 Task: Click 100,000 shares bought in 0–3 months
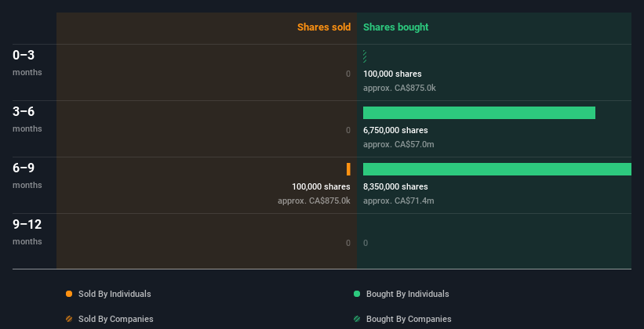(x=392, y=74)
